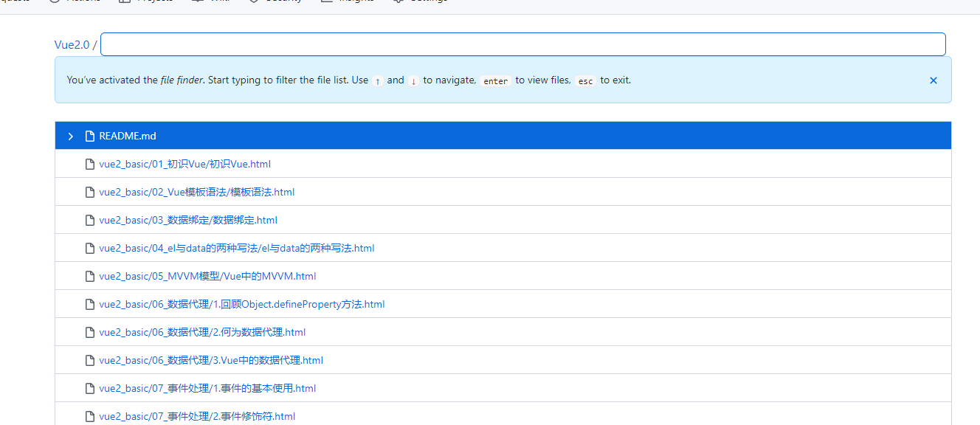
Task: Open the Vue2.0 breadcrumb link
Action: [x=72, y=45]
